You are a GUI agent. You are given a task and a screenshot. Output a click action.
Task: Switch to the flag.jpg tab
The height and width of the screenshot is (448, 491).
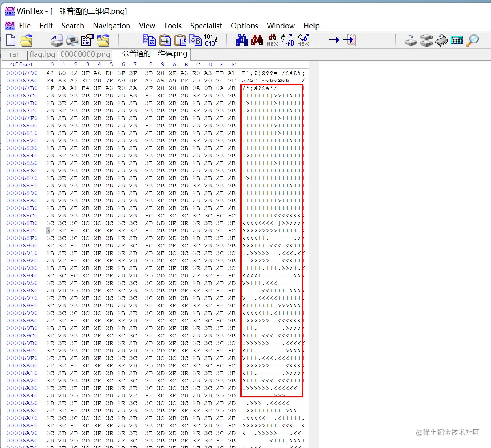(x=43, y=54)
